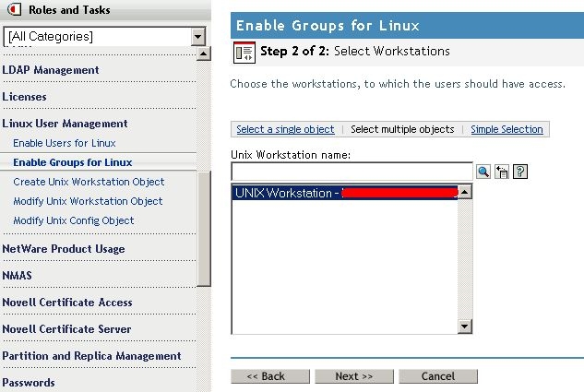
Task: Select the UNIX Workstation list entry
Action: click(x=345, y=193)
